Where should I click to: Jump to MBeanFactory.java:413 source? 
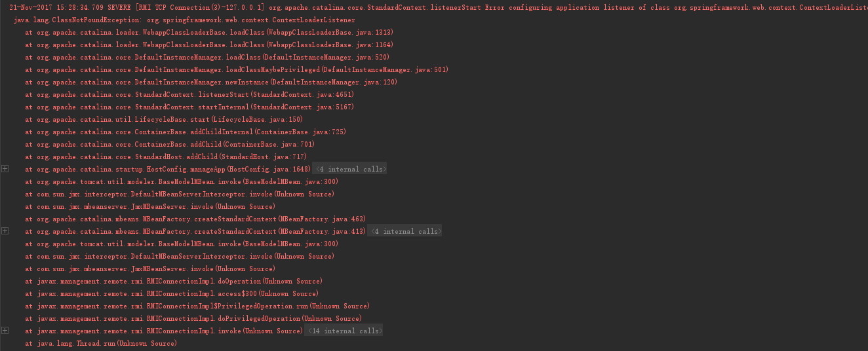(322, 231)
